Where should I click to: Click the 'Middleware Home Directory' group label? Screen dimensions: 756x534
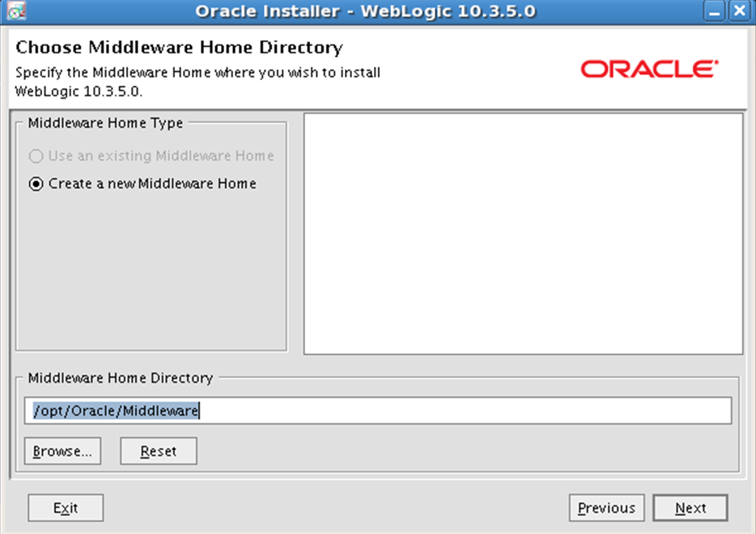121,378
